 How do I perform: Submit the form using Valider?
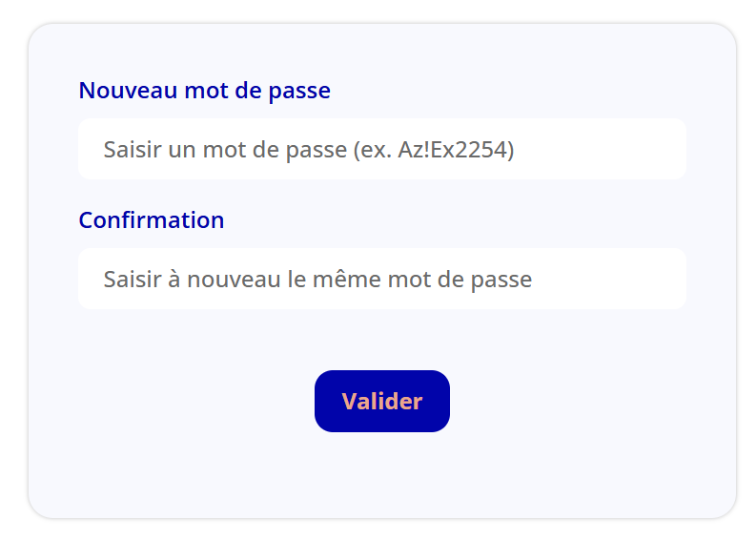tap(381, 401)
